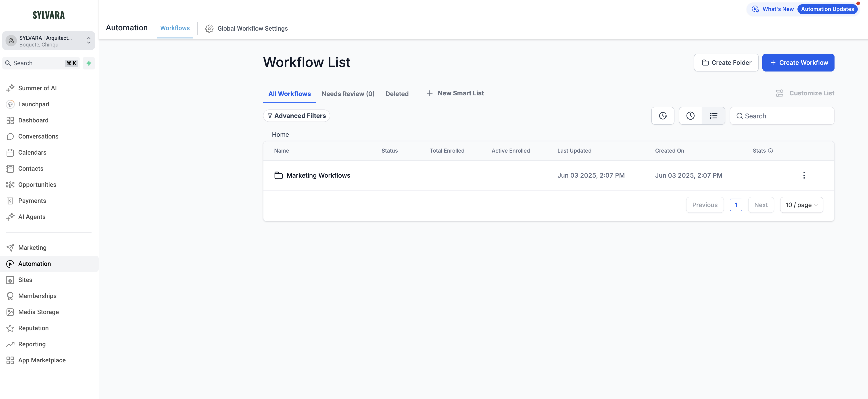The width and height of the screenshot is (868, 399).
Task: Open Opportunities from the sidebar
Action: [37, 185]
